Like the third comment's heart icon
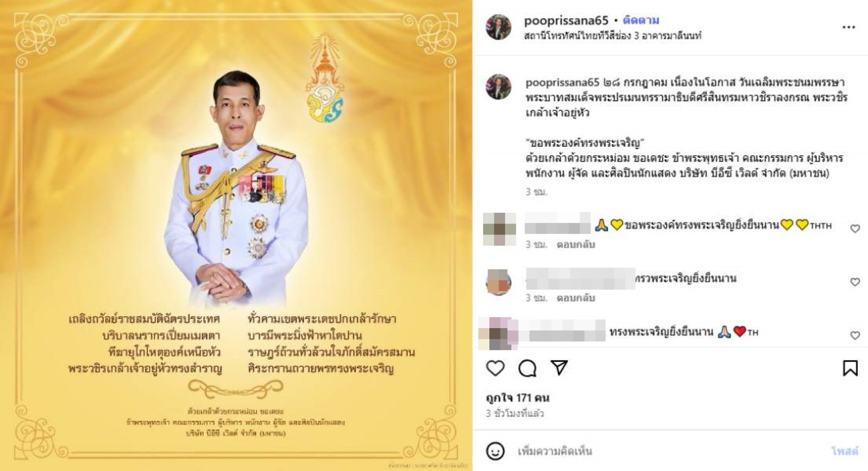 pyautogui.click(x=855, y=335)
